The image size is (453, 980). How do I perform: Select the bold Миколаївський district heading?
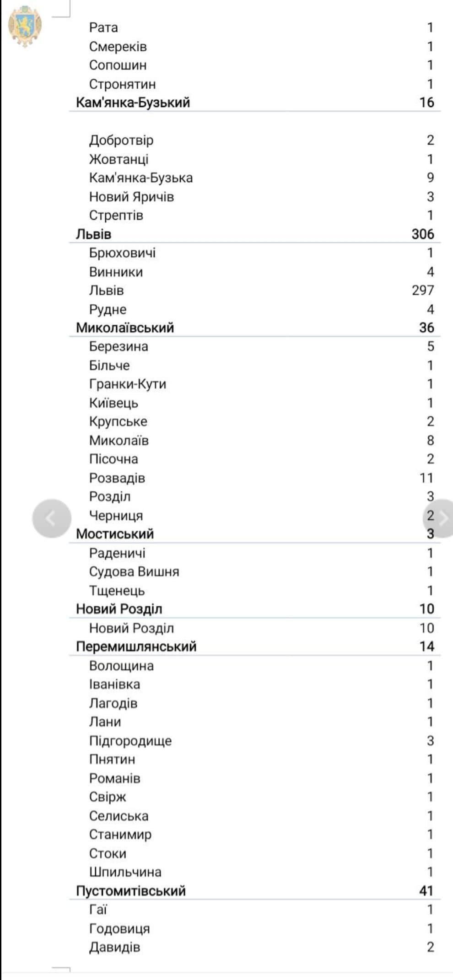pos(125,328)
